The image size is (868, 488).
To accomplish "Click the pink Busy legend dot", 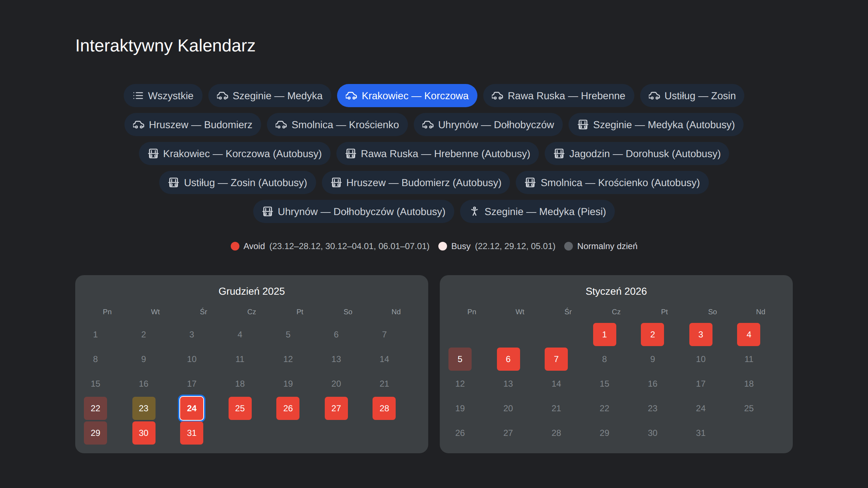I will 443,246.
